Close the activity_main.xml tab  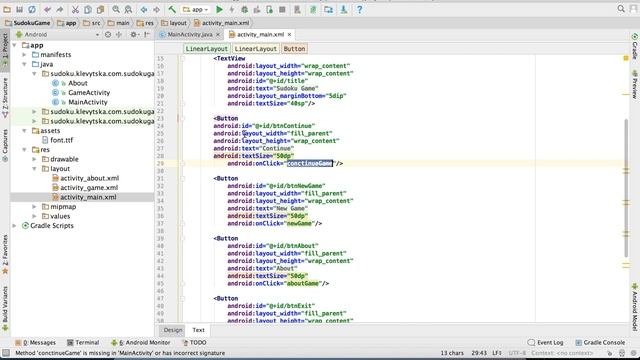[x=289, y=35]
